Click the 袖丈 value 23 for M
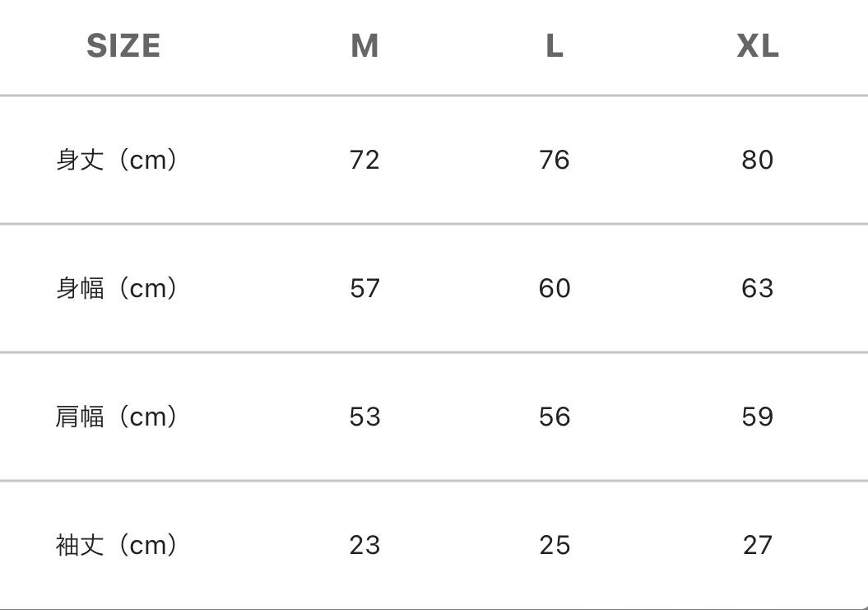The height and width of the screenshot is (610, 868). coord(364,545)
